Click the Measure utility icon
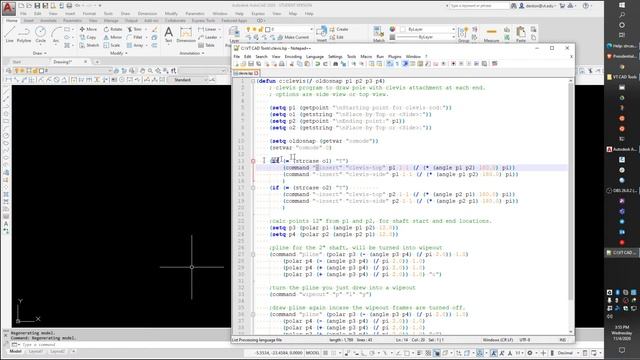640x360 pixels. (491, 34)
